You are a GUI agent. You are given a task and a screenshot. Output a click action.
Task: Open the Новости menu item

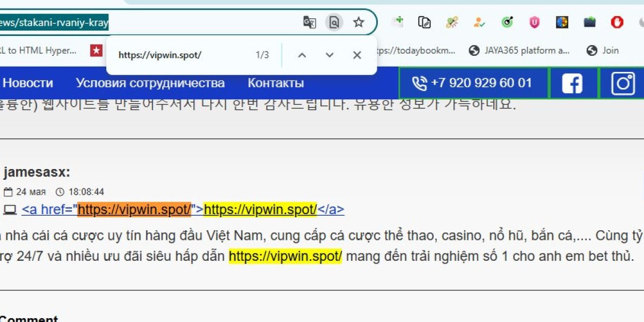[x=28, y=83]
